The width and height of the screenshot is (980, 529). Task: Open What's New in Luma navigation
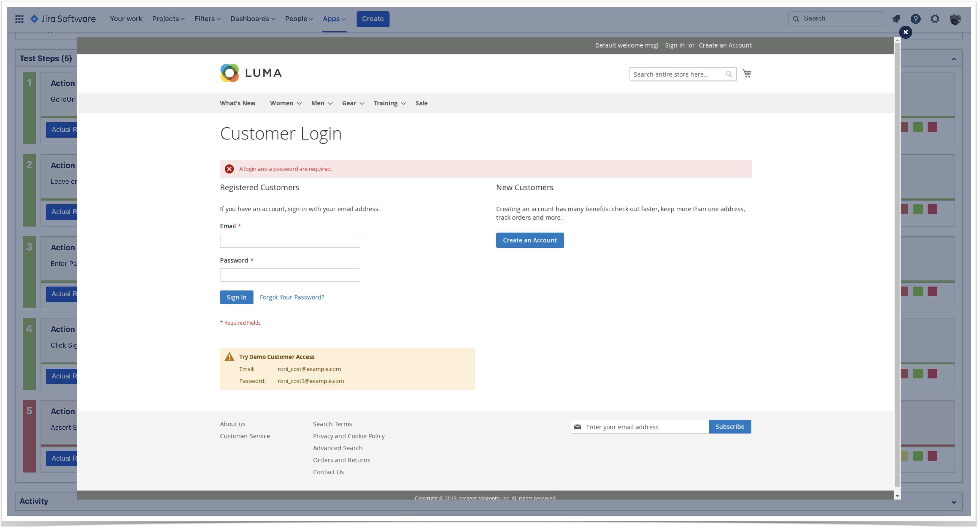238,103
